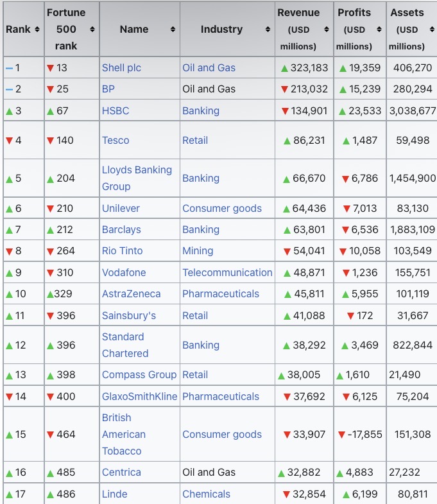This screenshot has height=504, width=437.
Task: Open the Standard Chartered link
Action: [x=125, y=345]
